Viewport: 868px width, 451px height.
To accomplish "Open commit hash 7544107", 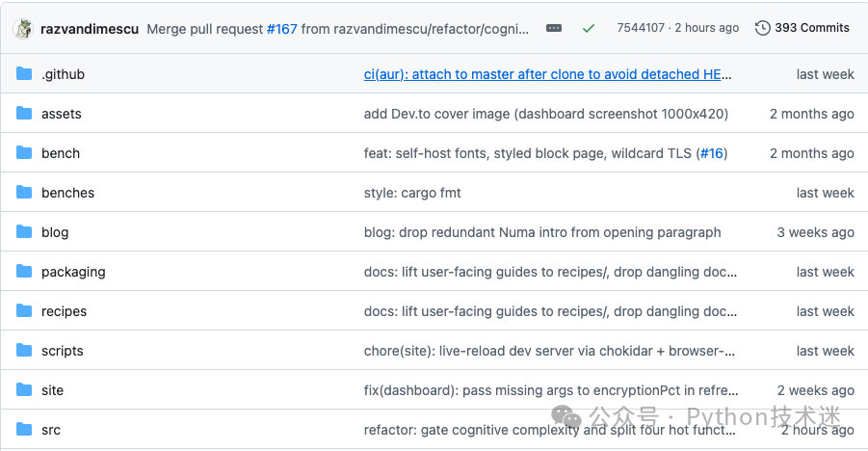I will [641, 28].
